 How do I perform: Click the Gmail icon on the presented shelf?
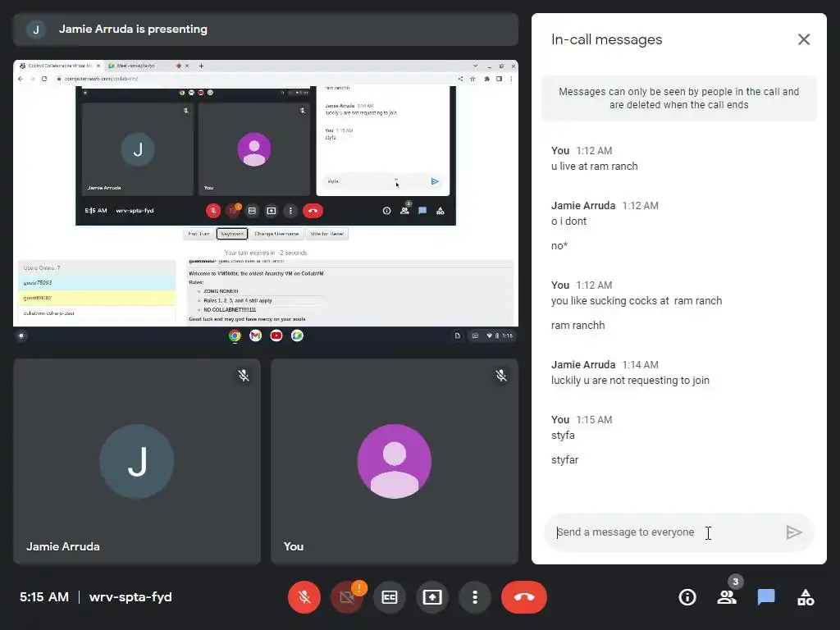click(x=256, y=336)
